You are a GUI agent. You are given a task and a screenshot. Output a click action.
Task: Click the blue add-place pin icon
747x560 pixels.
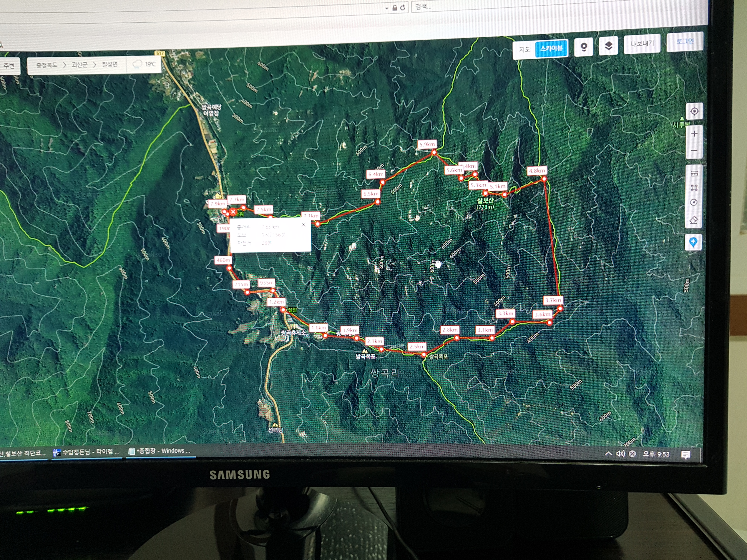[x=693, y=242]
